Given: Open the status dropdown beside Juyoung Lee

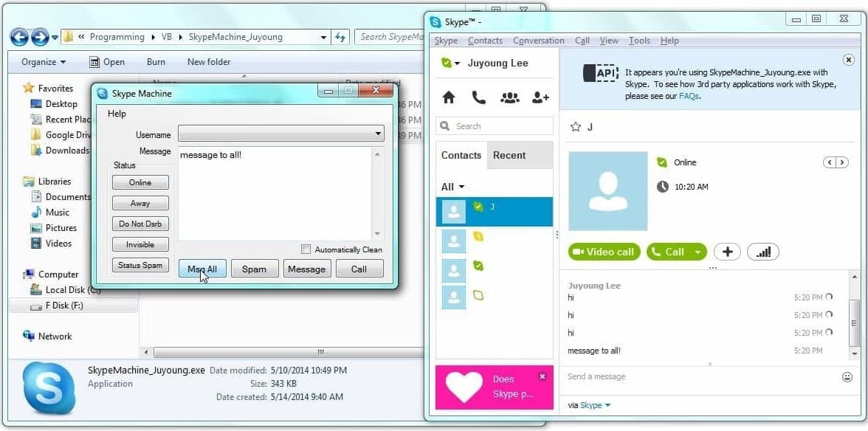Looking at the screenshot, I should (x=449, y=63).
